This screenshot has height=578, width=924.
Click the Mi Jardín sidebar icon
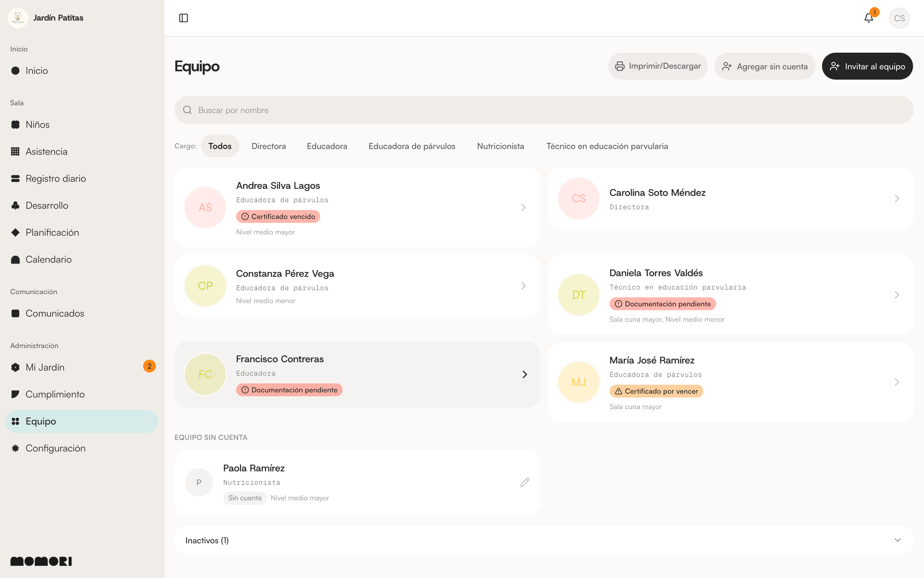[x=15, y=367]
